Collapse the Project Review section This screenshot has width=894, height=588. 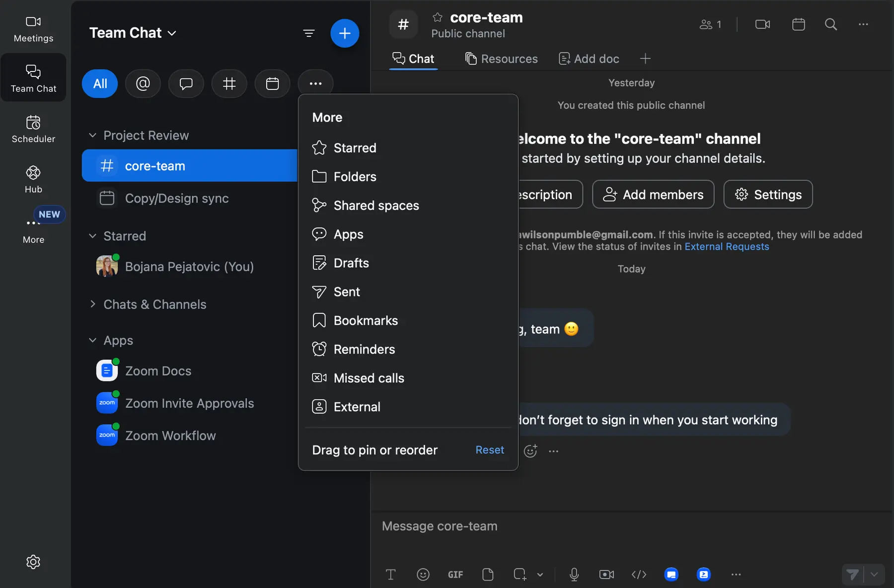tap(92, 135)
